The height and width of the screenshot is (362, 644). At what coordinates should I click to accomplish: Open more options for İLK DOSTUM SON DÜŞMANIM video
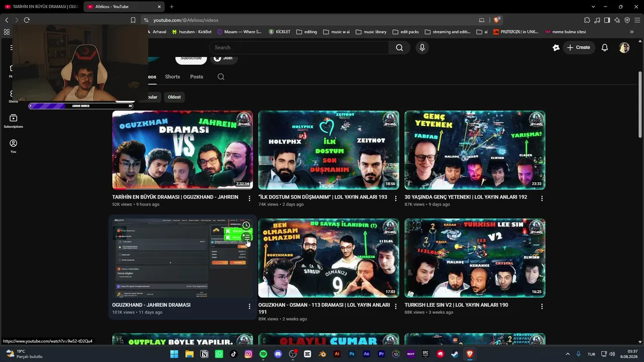[395, 199]
